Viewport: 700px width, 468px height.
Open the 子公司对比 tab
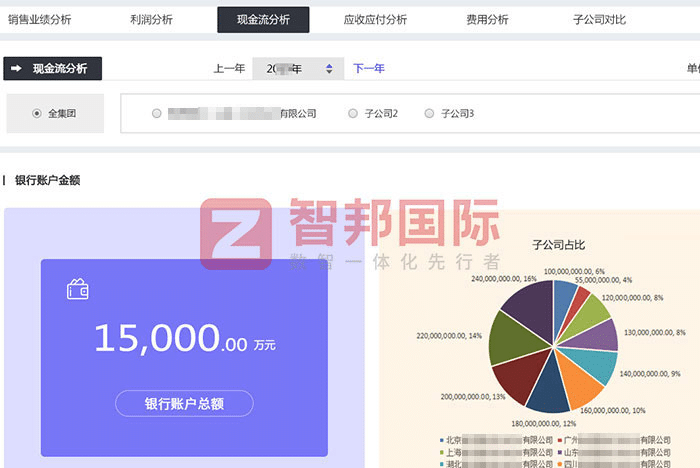coord(599,19)
